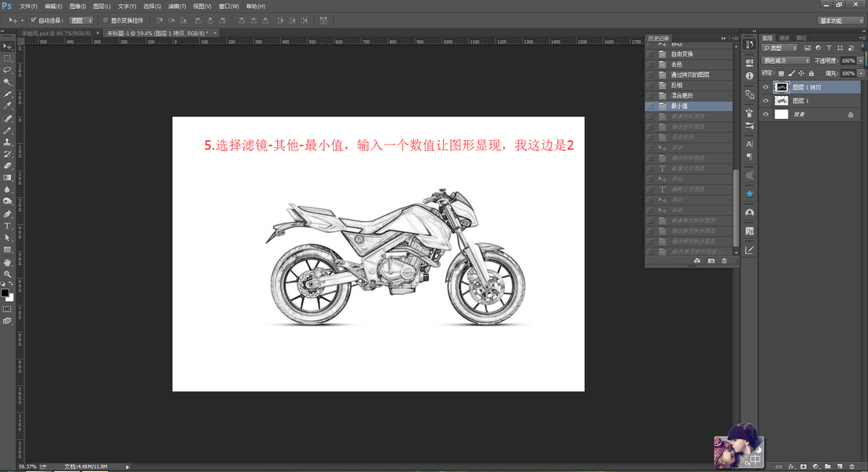Viewport: 868px width, 472px height.
Task: Open the fill (填充) slider arrow
Action: pyautogui.click(x=860, y=73)
